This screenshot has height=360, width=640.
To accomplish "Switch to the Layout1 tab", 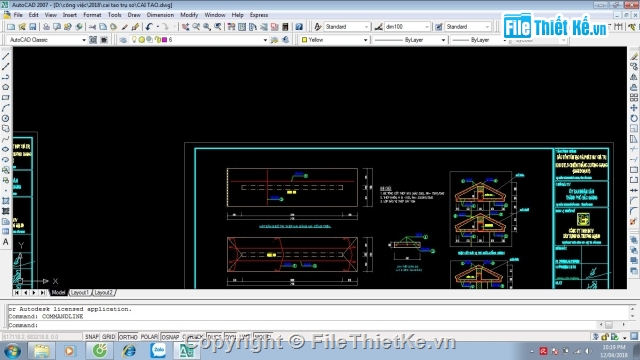I will point(80,293).
